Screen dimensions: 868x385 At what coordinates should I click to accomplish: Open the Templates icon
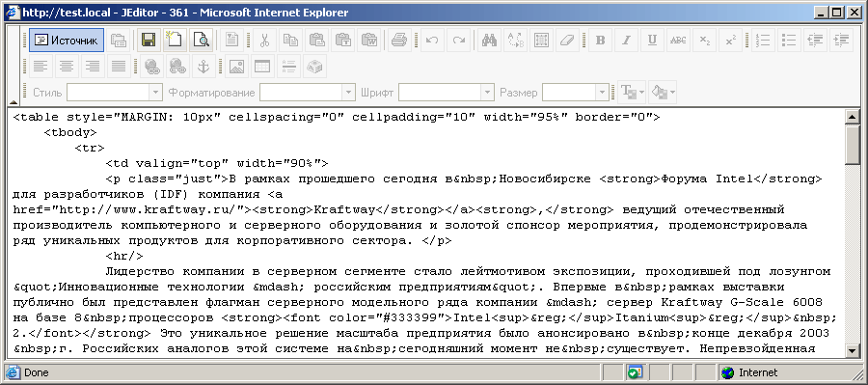tap(232, 41)
